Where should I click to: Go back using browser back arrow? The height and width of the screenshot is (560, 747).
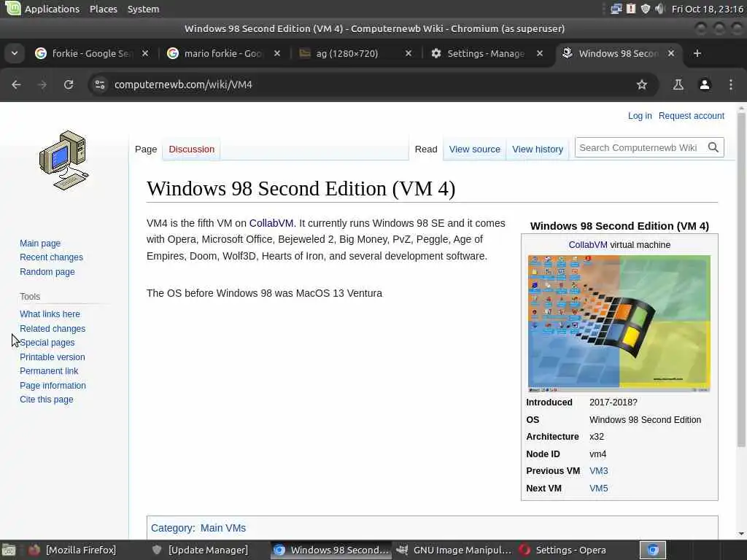pyautogui.click(x=16, y=85)
